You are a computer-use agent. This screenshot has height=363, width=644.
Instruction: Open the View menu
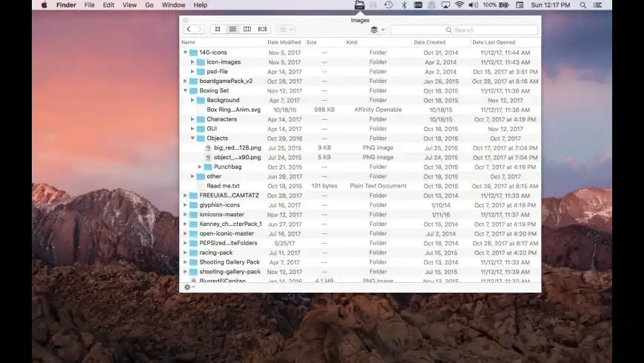click(x=130, y=5)
